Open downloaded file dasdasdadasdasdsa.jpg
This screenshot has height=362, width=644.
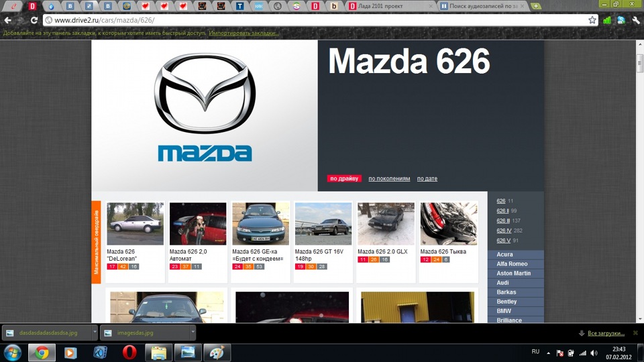pyautogui.click(x=46, y=333)
